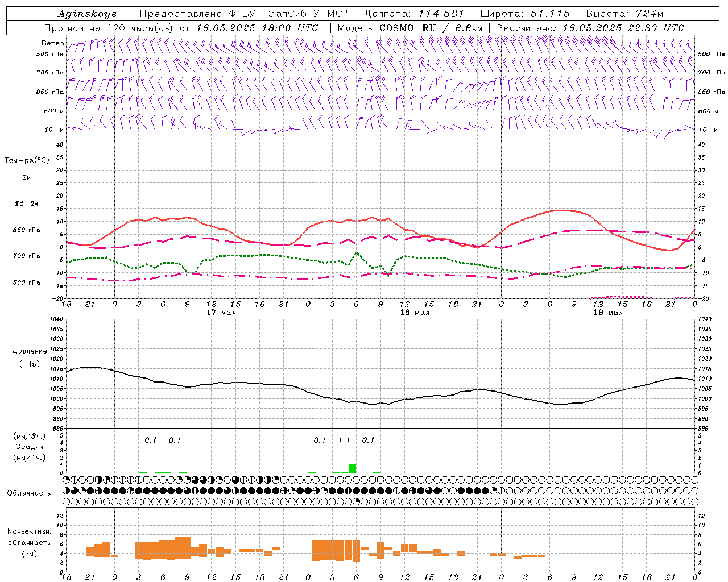The height and width of the screenshot is (582, 728).
Task: Click the (км) unit under convective cloud label
Action: pyautogui.click(x=29, y=554)
